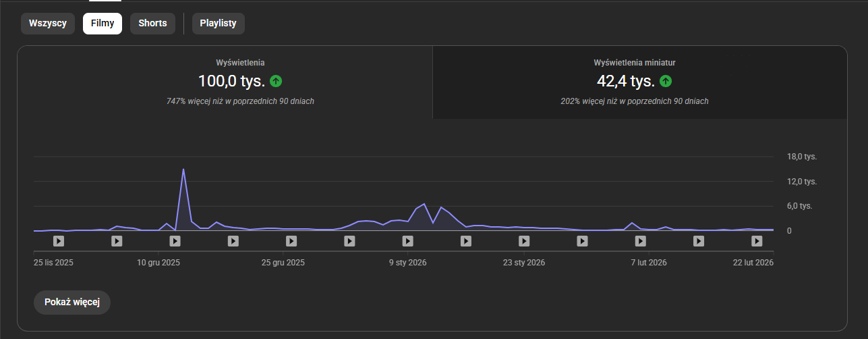The width and height of the screenshot is (868, 339).
Task: Open the video marker above 10 gru 2025
Action: (175, 240)
